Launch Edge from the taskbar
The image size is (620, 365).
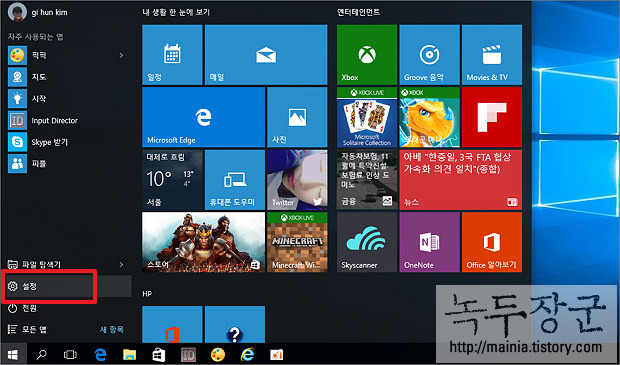(x=100, y=354)
